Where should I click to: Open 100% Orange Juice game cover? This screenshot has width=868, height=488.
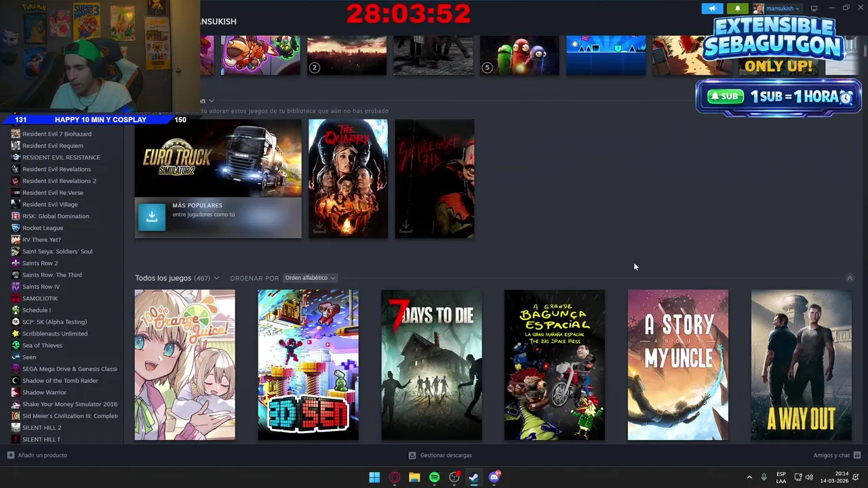click(x=185, y=365)
